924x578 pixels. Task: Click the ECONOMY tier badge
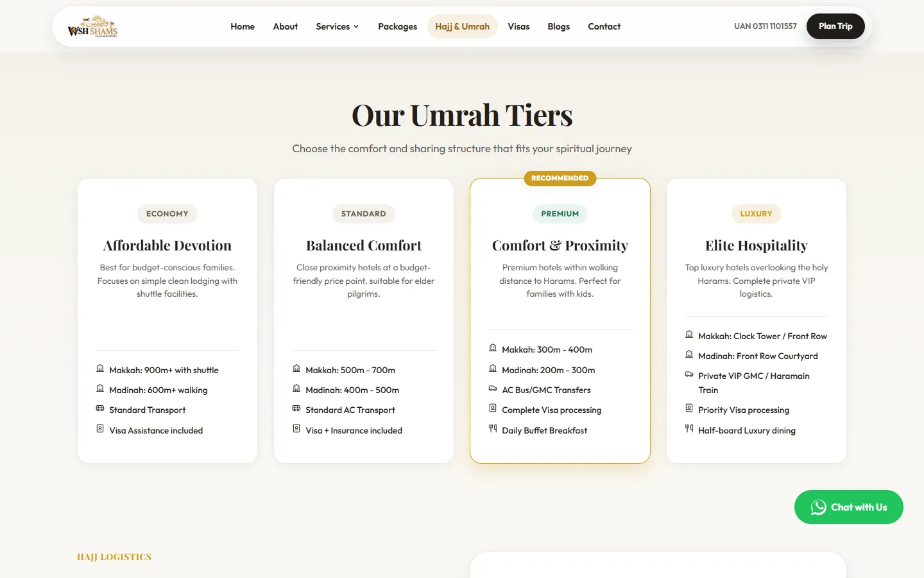click(167, 214)
